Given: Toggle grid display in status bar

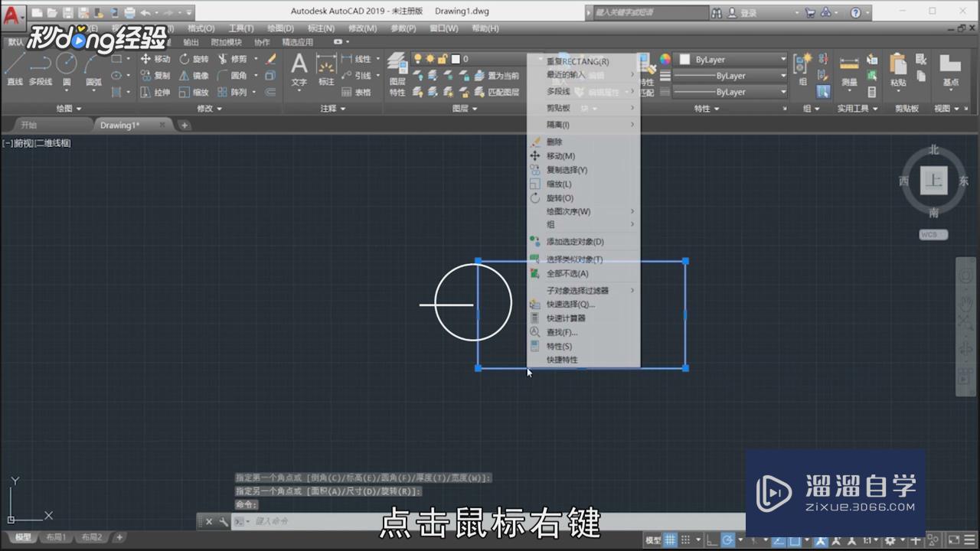Looking at the screenshot, I should (670, 540).
